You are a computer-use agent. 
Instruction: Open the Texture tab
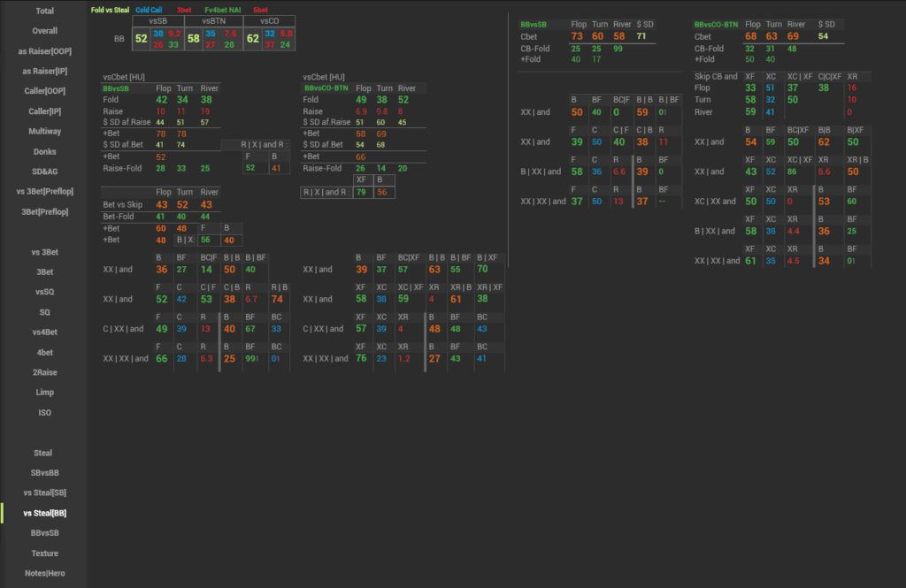coord(44,553)
